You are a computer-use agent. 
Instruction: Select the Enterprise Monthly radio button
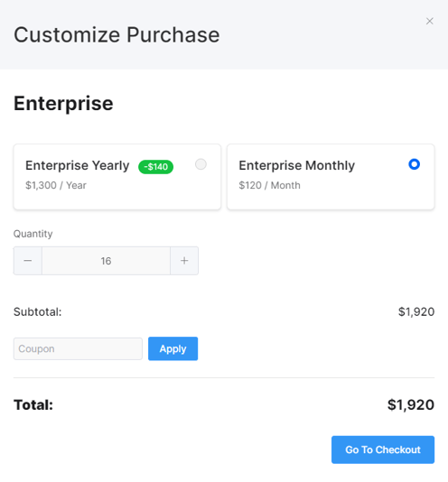click(x=415, y=164)
